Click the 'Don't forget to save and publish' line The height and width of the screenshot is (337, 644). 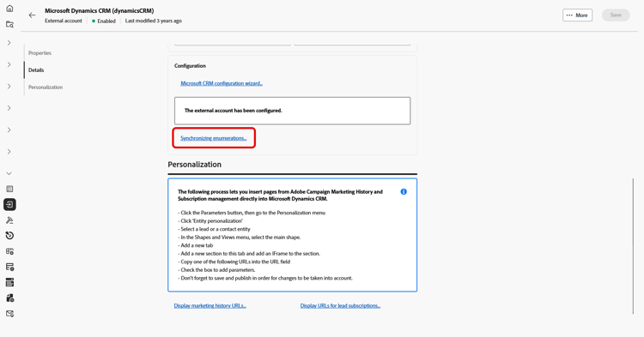tap(265, 278)
